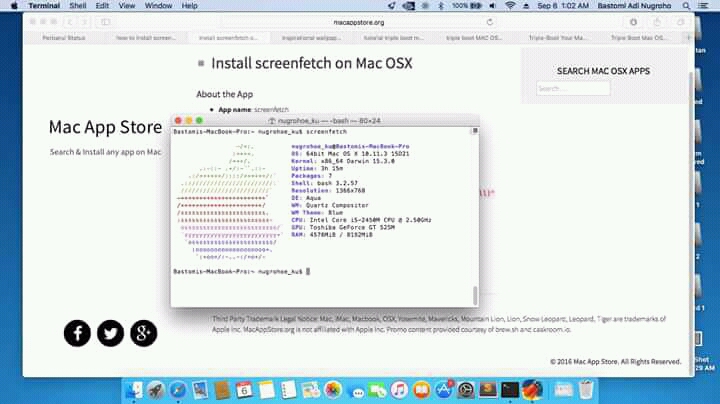Click the Search Mac OSX Apps field
This screenshot has width=720, height=404.
573,88
